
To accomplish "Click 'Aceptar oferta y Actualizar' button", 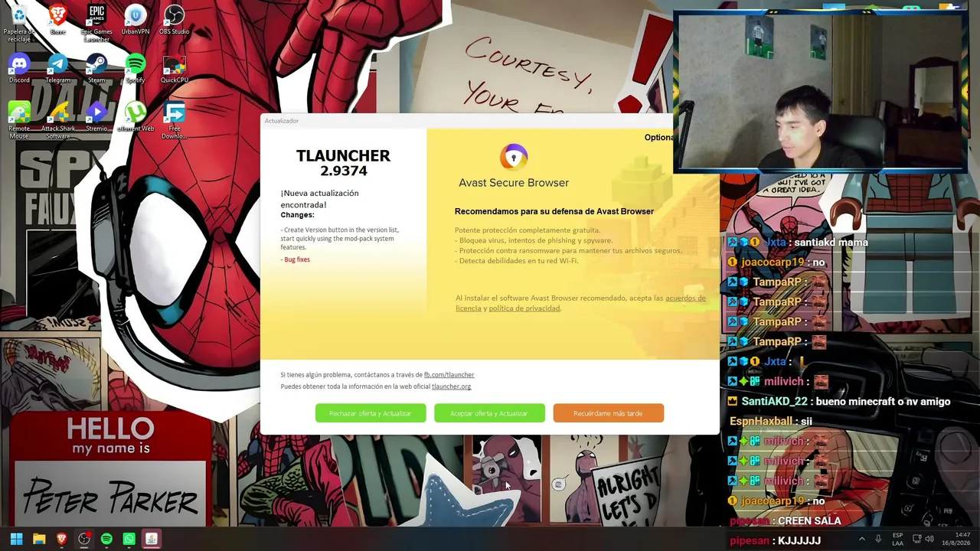I will pyautogui.click(x=489, y=413).
